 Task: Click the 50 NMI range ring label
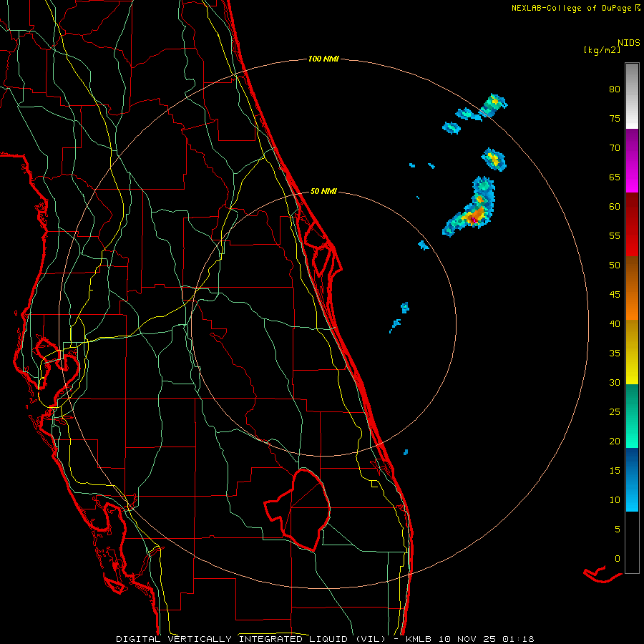323,191
